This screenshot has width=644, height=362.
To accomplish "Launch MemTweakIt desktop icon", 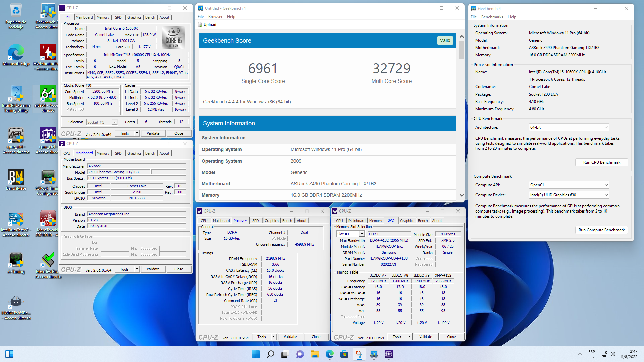I will [48, 224].
